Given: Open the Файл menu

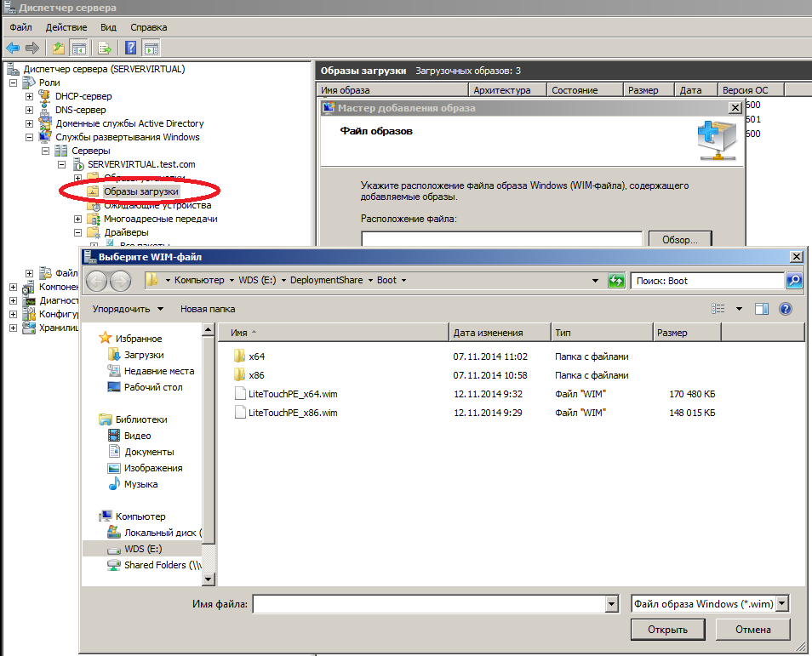Looking at the screenshot, I should point(20,27).
